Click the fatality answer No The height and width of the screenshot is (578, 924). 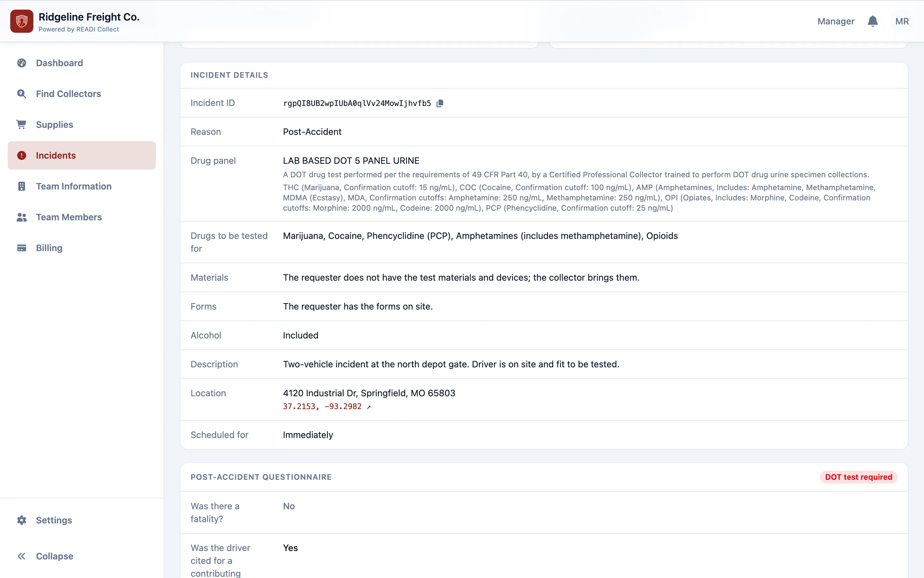pyautogui.click(x=289, y=506)
